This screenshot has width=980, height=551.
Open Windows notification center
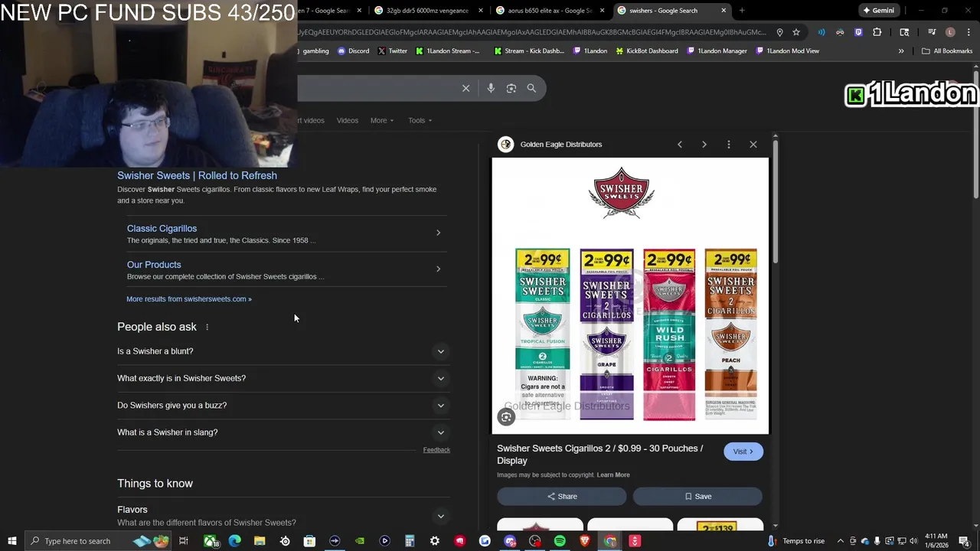pos(964,541)
